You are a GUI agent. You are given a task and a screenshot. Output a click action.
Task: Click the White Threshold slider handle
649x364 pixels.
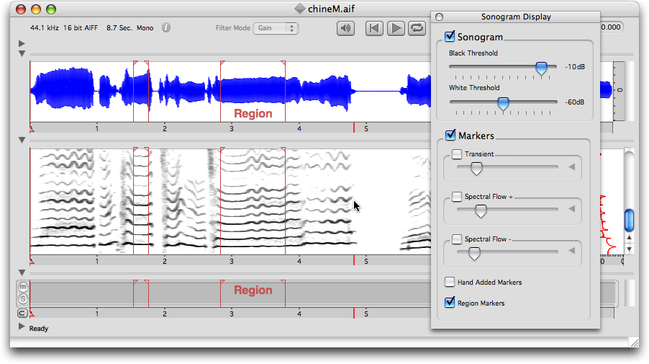tap(503, 104)
